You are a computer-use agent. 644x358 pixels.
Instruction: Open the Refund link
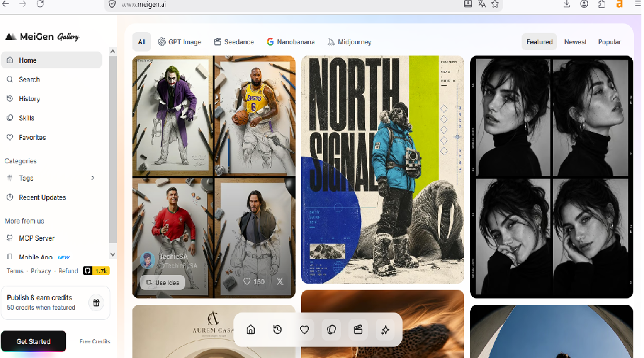(x=68, y=271)
